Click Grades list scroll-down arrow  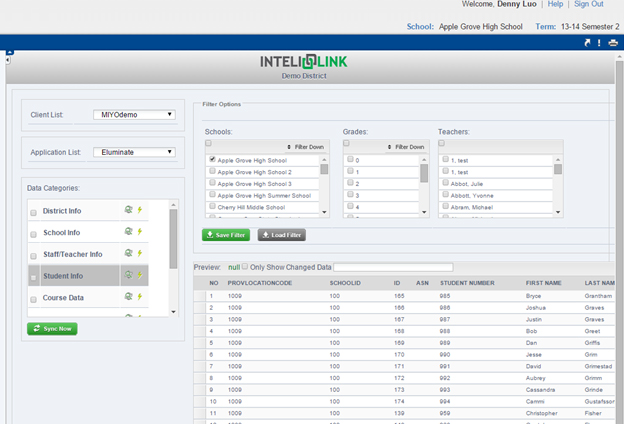click(424, 212)
